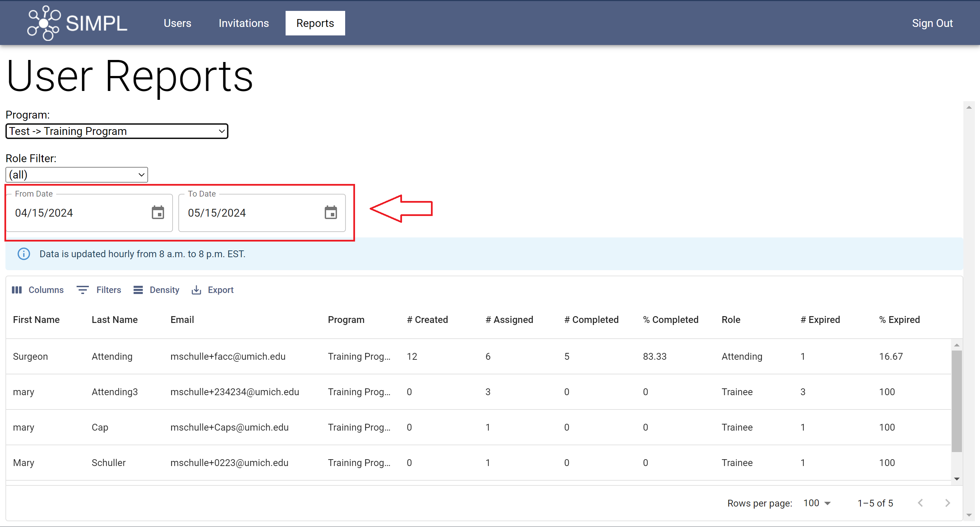Go to previous table page arrow

[920, 503]
